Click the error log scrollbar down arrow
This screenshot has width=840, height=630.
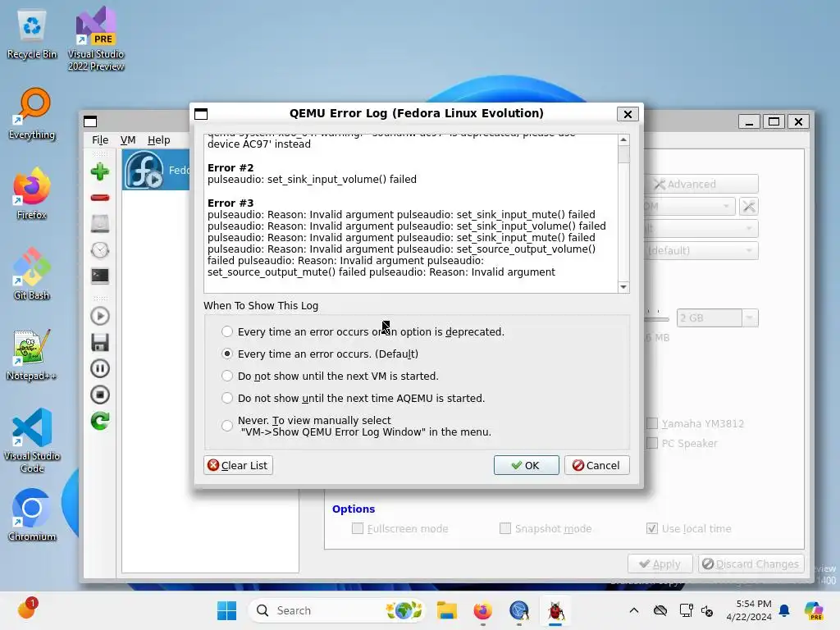(623, 287)
